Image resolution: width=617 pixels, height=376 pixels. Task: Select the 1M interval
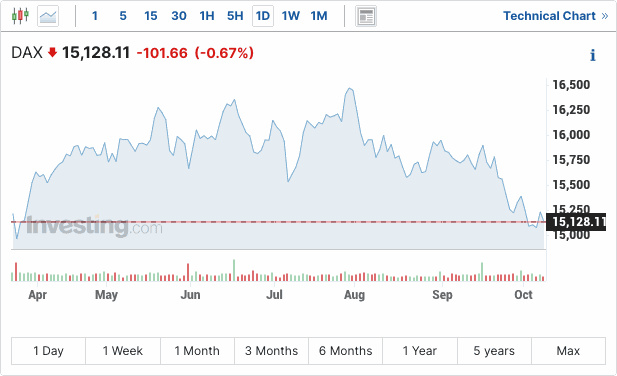pos(319,16)
